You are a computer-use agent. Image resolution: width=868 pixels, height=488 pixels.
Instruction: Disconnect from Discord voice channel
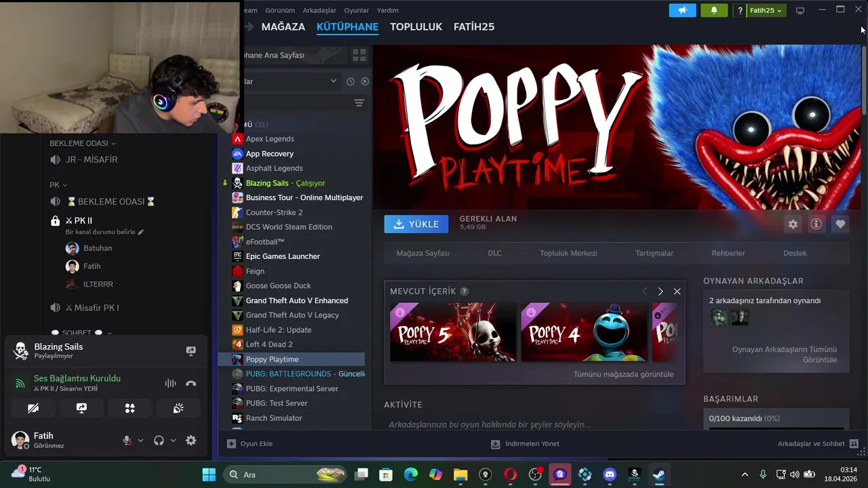[x=191, y=384]
